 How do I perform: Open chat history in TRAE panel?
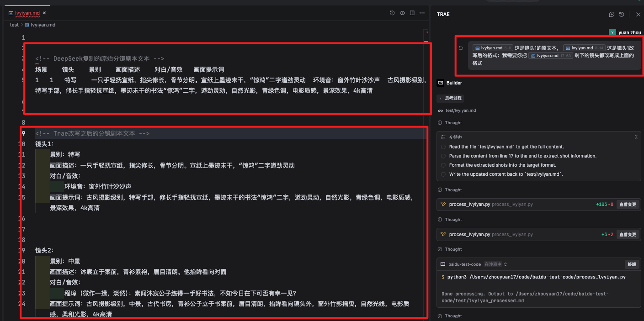(622, 14)
